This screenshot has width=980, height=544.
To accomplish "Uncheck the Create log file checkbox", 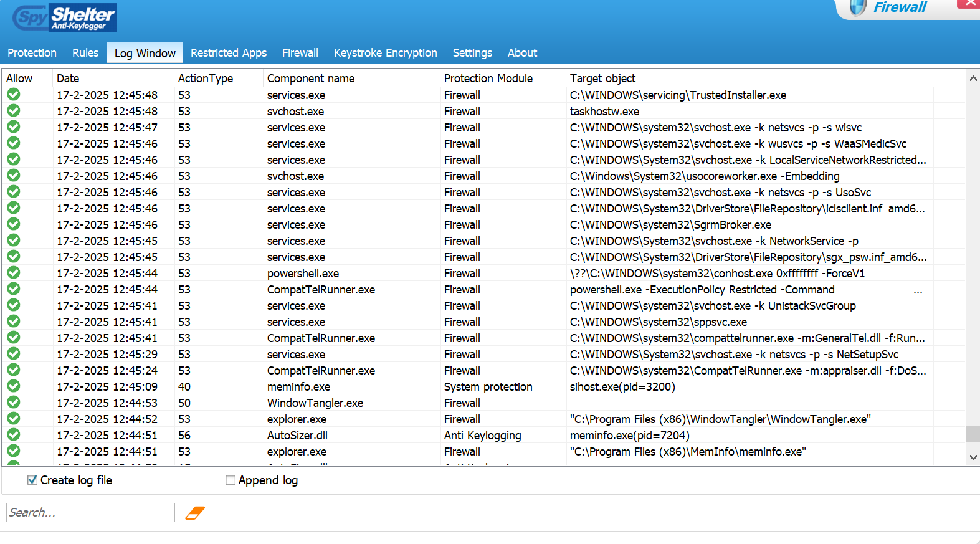I will 32,480.
